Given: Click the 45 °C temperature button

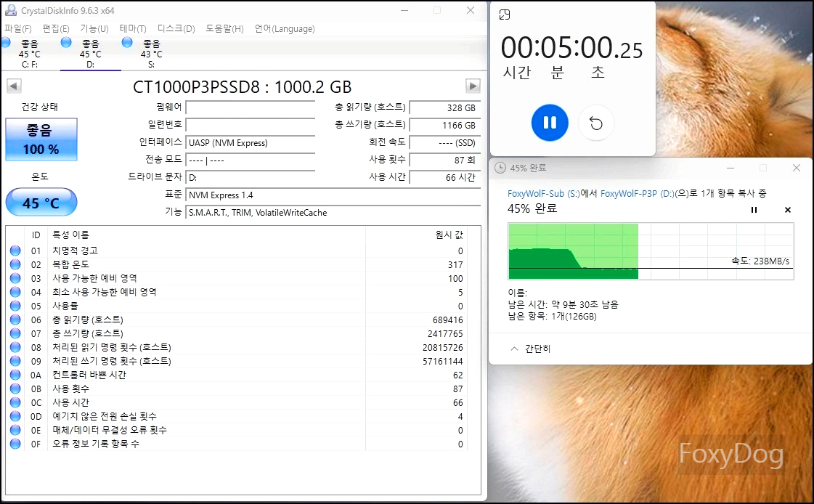Looking at the screenshot, I should (x=41, y=203).
